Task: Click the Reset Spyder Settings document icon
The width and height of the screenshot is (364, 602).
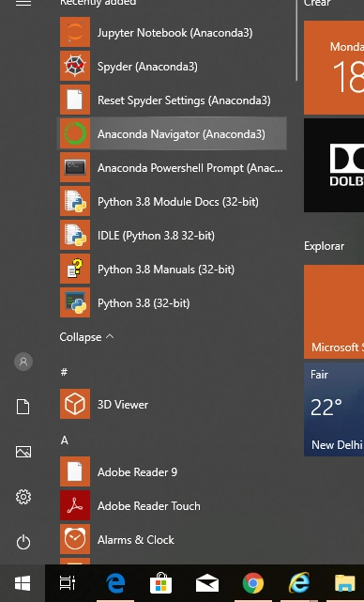Action: pyautogui.click(x=75, y=100)
